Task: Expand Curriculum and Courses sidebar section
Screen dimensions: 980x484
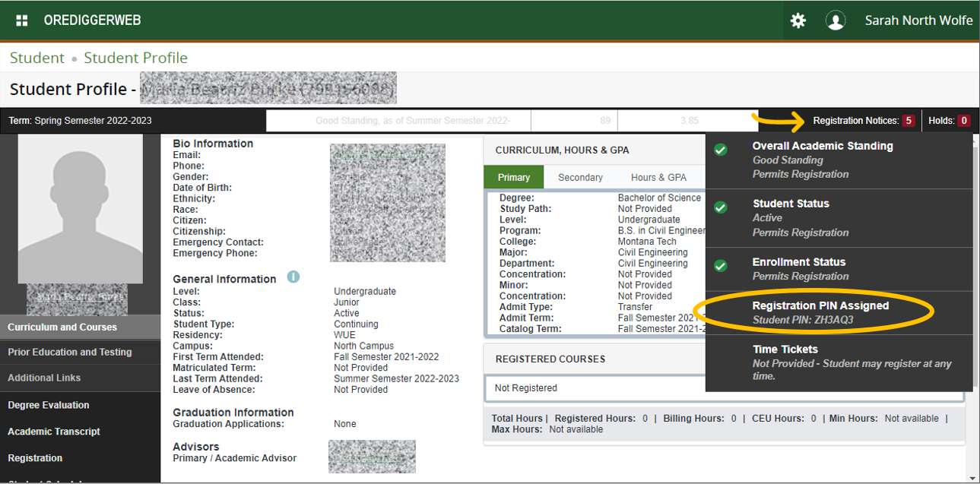Action: click(x=62, y=327)
